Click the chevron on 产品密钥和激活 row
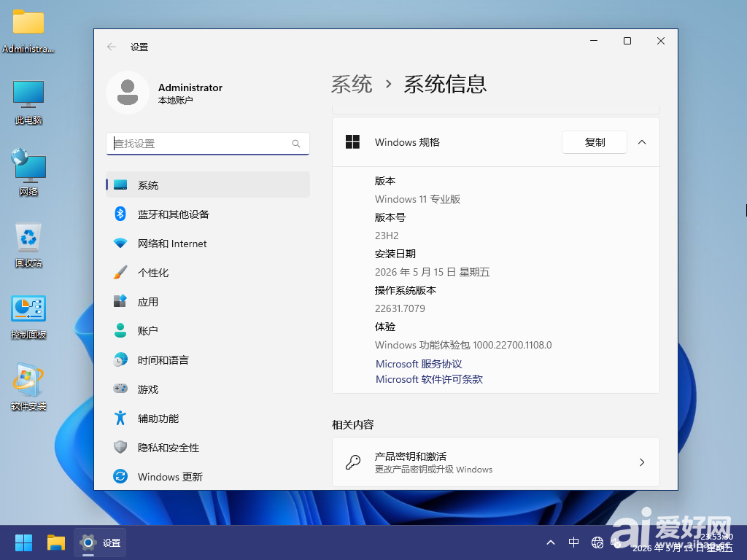The width and height of the screenshot is (747, 560). [x=642, y=462]
